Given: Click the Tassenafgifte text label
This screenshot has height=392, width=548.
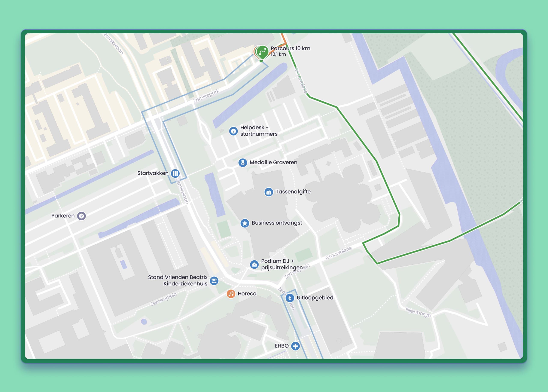Looking at the screenshot, I should coord(293,192).
